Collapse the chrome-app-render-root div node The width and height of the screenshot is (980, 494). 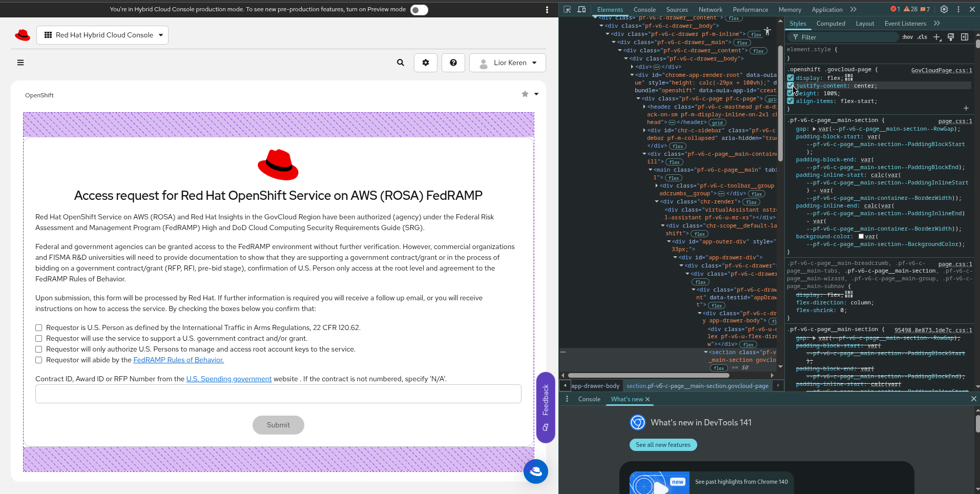pyautogui.click(x=632, y=75)
